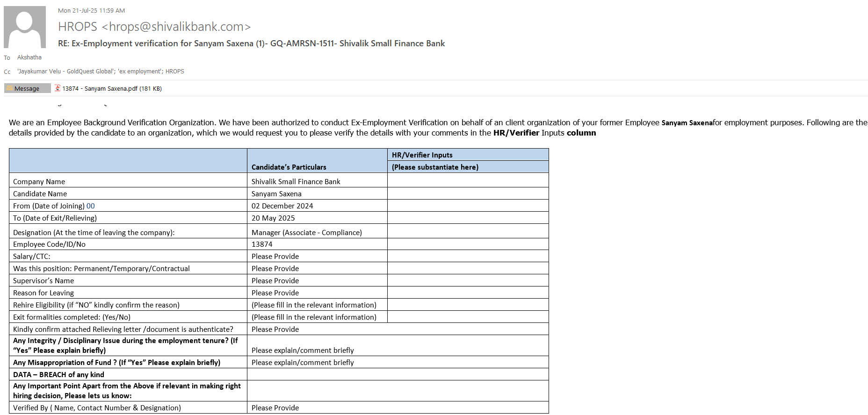Viewport: 868px width, 415px height.
Task: Click the employee code 13874 table cell
Action: (262, 244)
